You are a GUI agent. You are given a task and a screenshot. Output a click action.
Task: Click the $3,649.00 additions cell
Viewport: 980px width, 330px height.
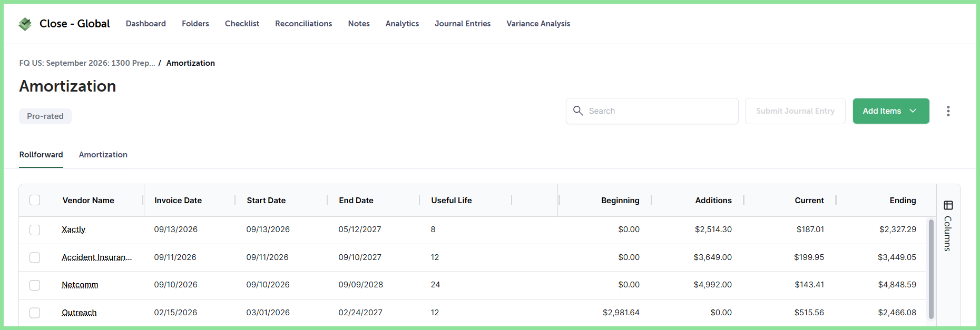pos(713,257)
